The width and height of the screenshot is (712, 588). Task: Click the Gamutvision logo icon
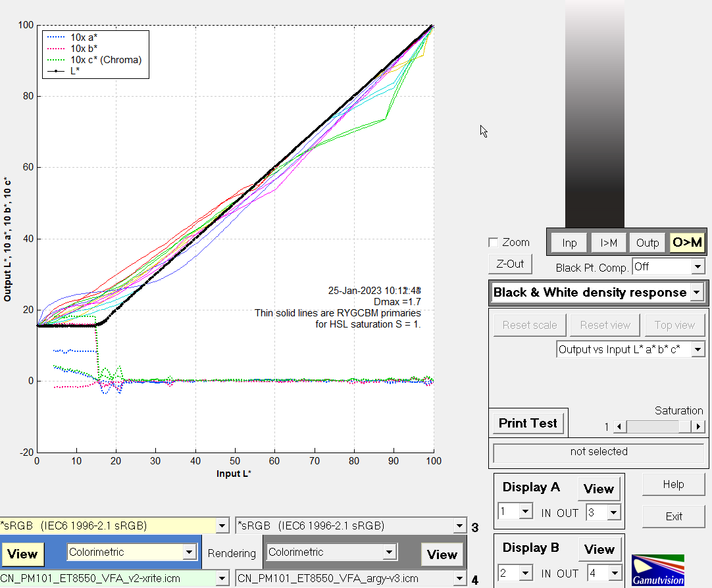click(x=657, y=570)
